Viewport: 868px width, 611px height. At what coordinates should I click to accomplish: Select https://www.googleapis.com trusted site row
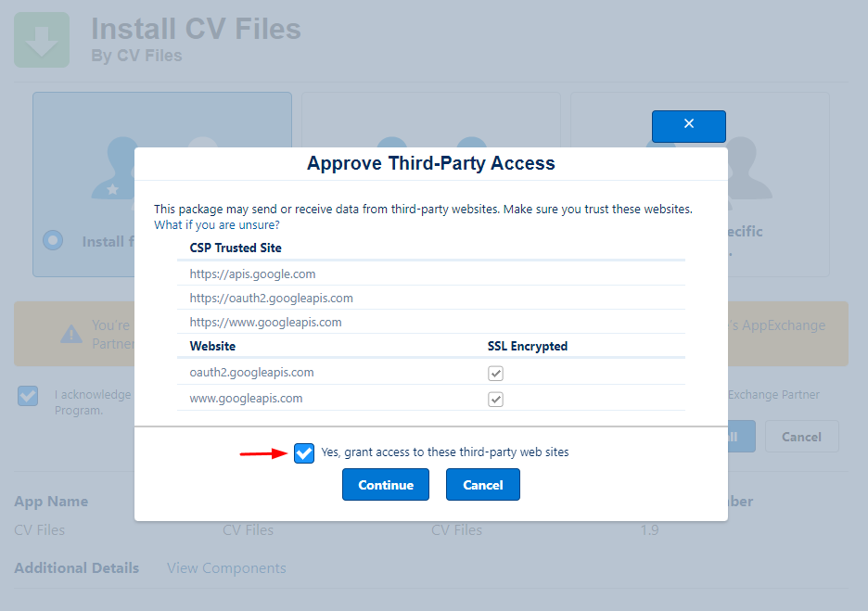(x=430, y=322)
